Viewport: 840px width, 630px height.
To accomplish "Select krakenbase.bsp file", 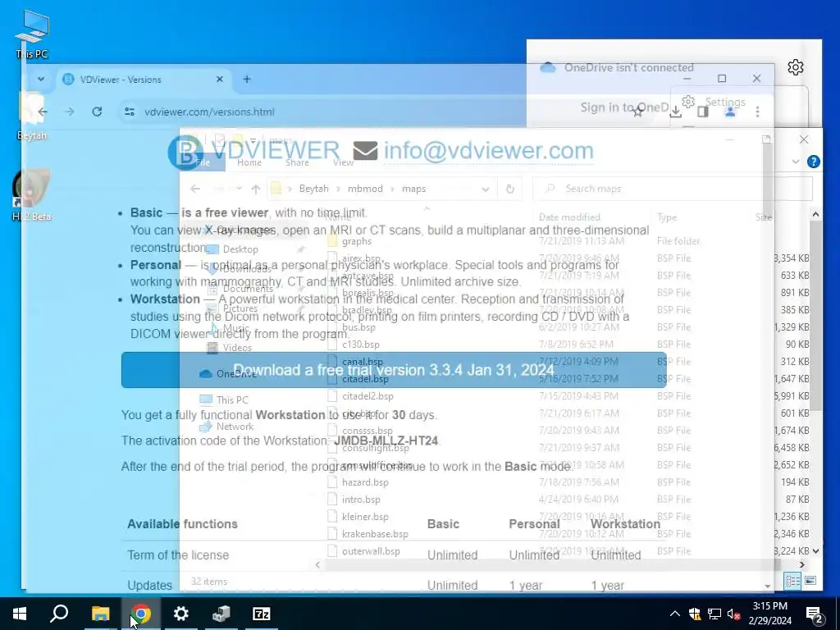I will tap(375, 534).
